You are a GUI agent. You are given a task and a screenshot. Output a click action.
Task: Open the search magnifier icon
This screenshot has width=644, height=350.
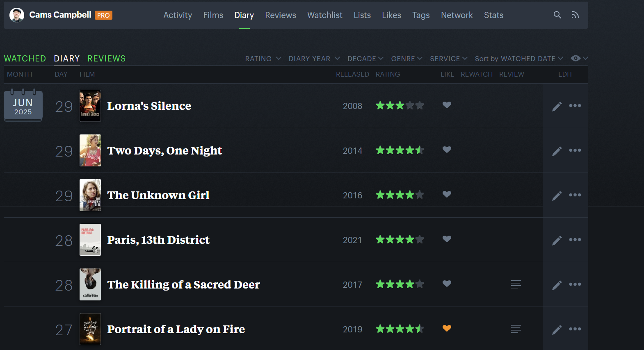pyautogui.click(x=557, y=15)
